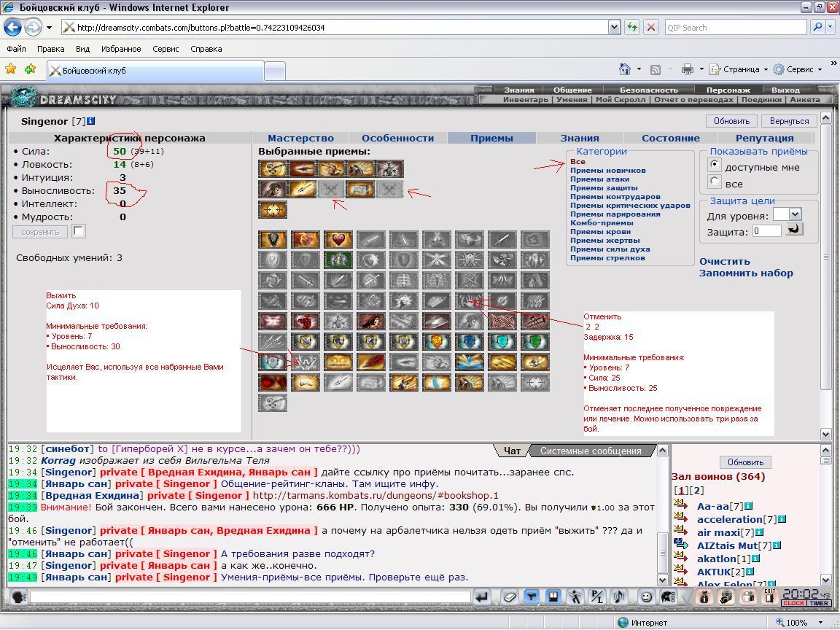
Task: Filter by Комбо-приемы category
Action: click(602, 223)
